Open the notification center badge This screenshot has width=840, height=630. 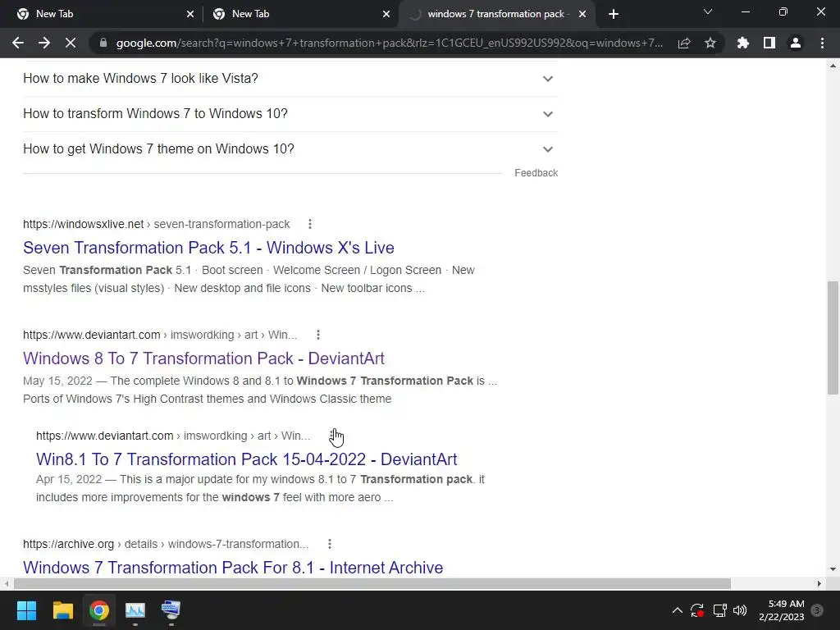(x=817, y=610)
